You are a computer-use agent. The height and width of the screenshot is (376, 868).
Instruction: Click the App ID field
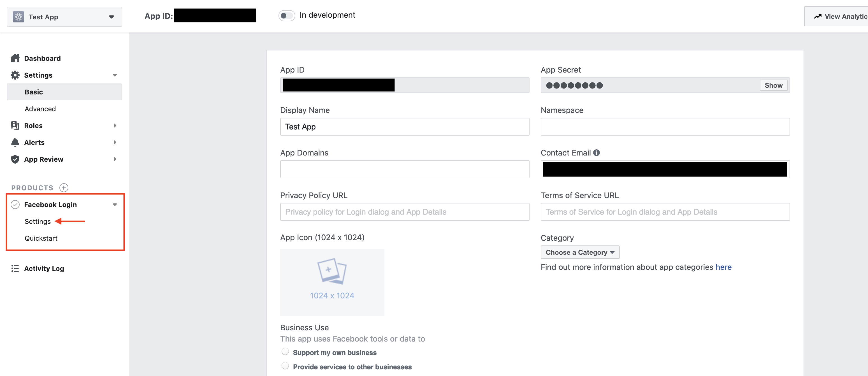(405, 85)
